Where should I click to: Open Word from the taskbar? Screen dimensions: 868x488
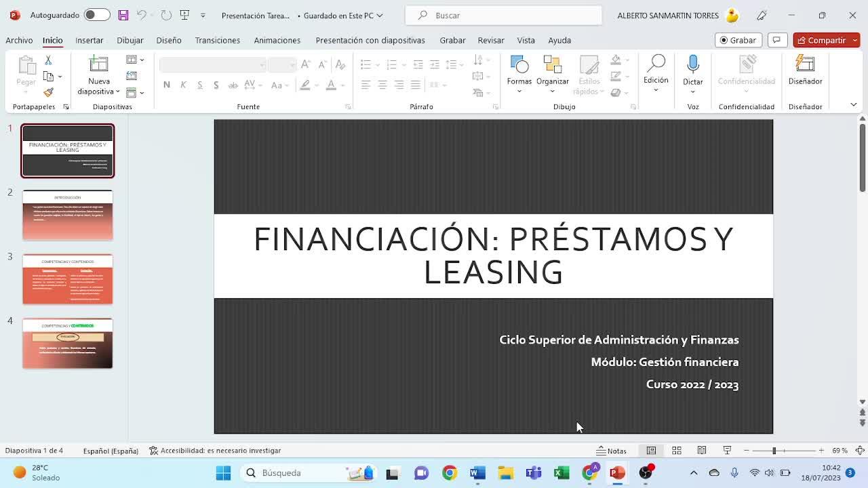(x=477, y=472)
